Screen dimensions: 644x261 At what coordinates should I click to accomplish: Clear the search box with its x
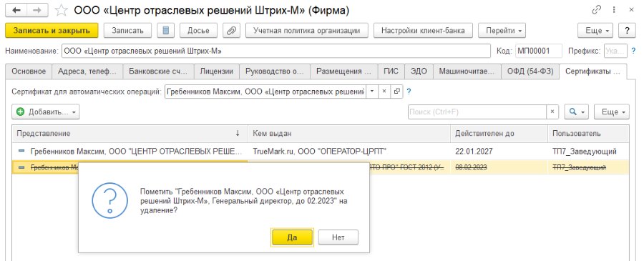point(552,112)
